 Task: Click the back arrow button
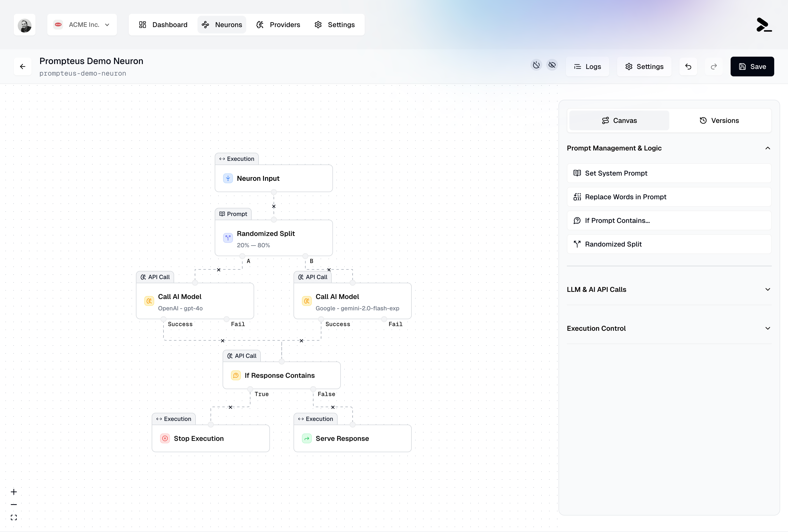23,66
